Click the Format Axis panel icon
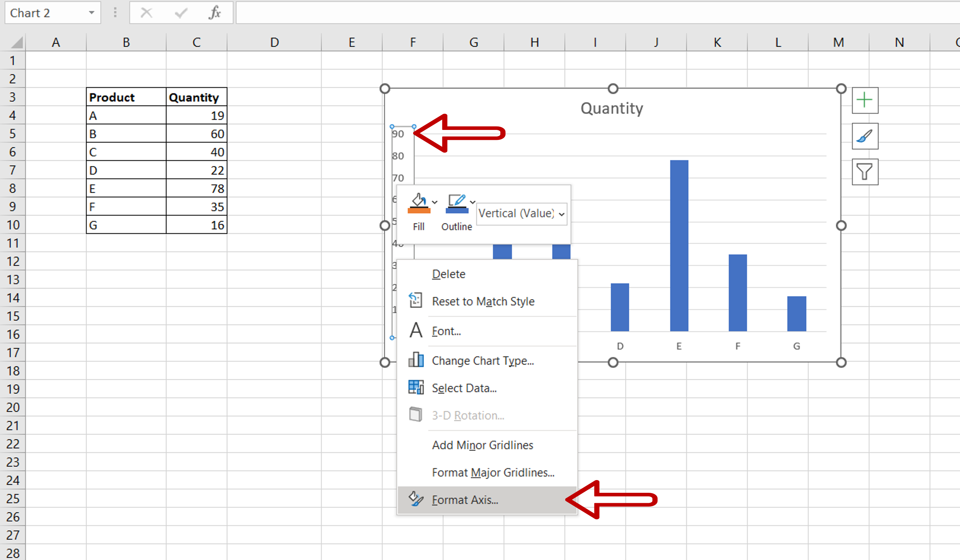960x560 pixels. coord(415,499)
